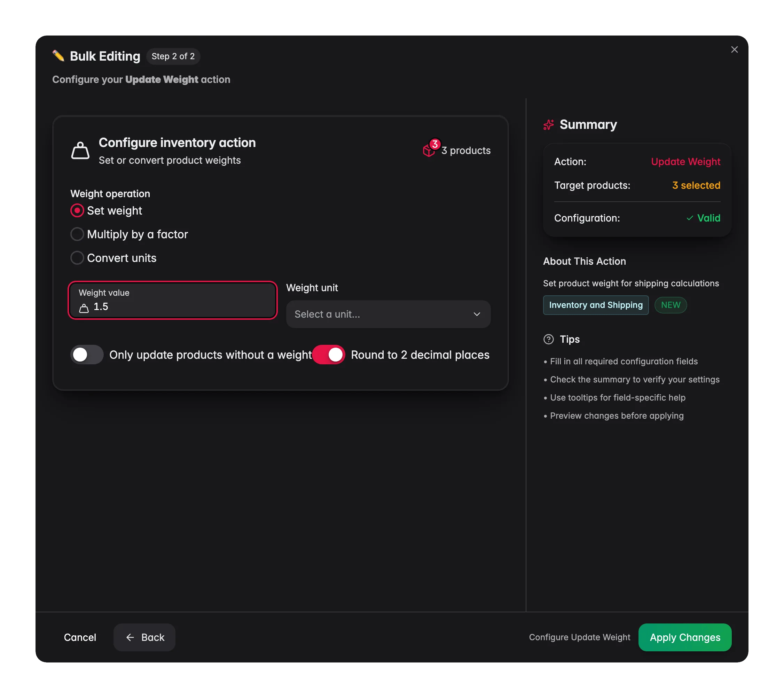The width and height of the screenshot is (784, 698).
Task: Click the 3 products label
Action: (466, 150)
